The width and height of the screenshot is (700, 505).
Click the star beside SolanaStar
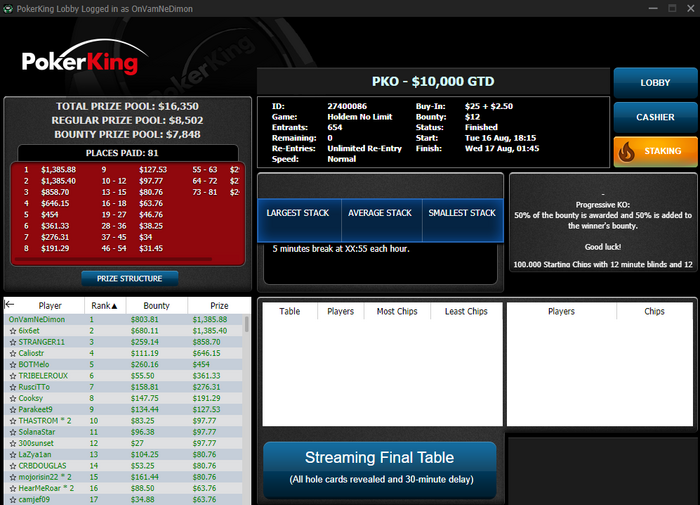12,432
